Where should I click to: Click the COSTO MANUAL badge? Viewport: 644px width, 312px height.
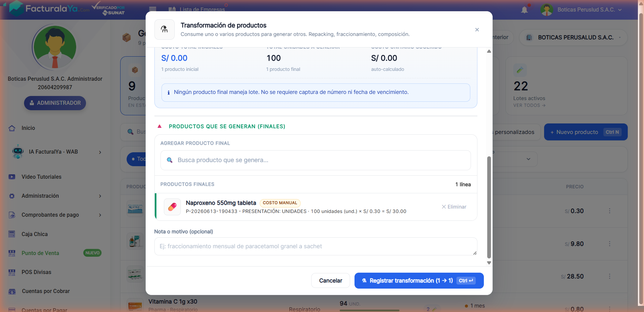click(x=280, y=203)
